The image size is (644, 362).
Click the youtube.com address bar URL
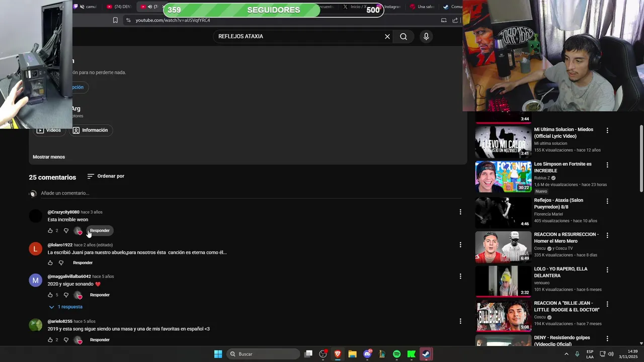click(173, 20)
